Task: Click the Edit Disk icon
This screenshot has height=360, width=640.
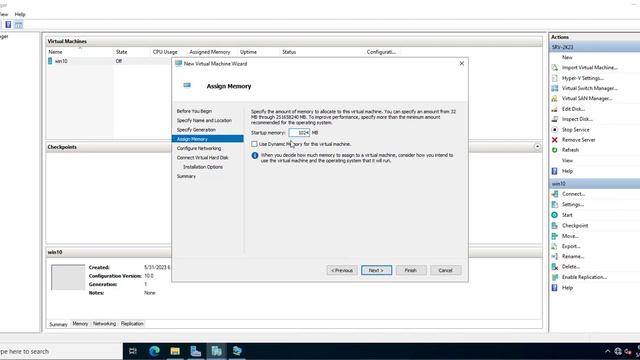Action: point(554,109)
